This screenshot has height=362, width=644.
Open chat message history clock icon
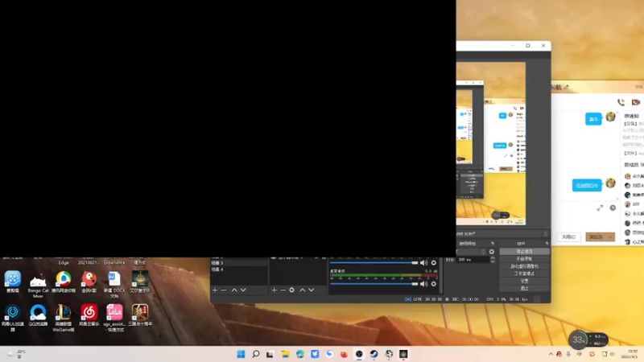point(613,208)
